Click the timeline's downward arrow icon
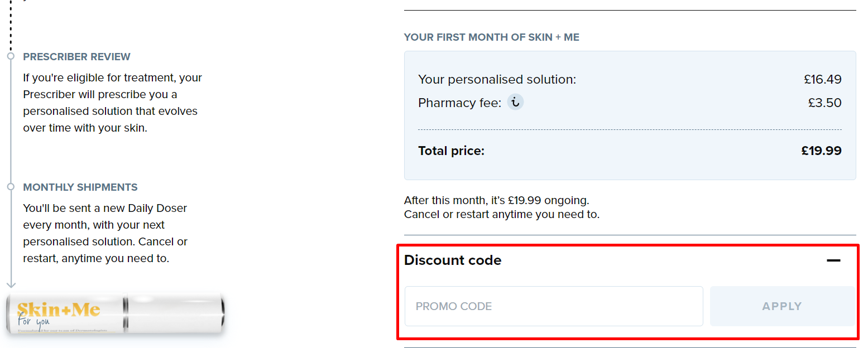 (x=11, y=283)
